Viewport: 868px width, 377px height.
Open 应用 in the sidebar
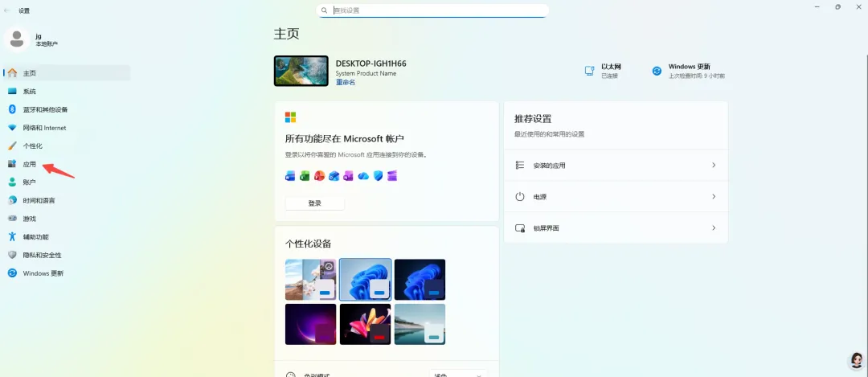pos(67,165)
